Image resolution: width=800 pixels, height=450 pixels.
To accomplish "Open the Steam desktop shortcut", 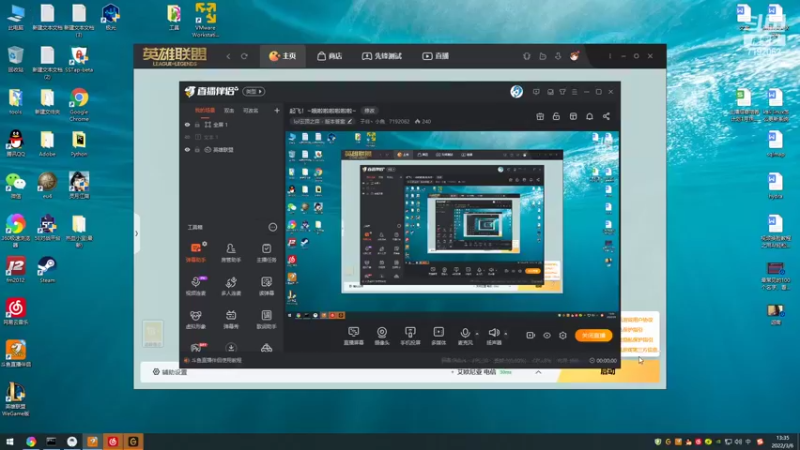I will point(47,269).
